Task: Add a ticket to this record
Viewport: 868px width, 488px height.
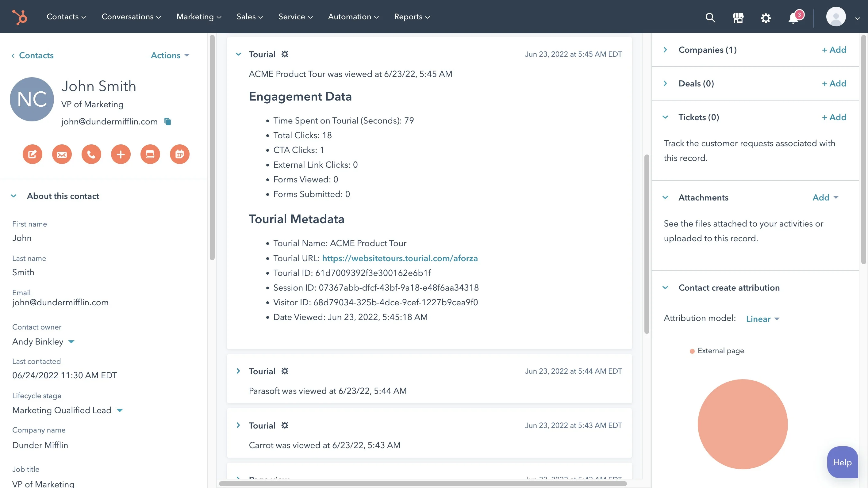Action: click(x=834, y=117)
